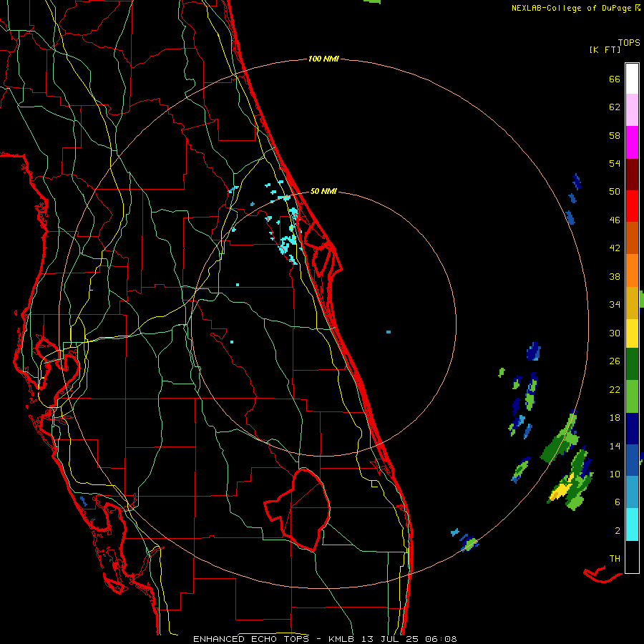Select the dark red maroon legend swatch
Viewport: 644px width, 644px height.
click(x=632, y=175)
